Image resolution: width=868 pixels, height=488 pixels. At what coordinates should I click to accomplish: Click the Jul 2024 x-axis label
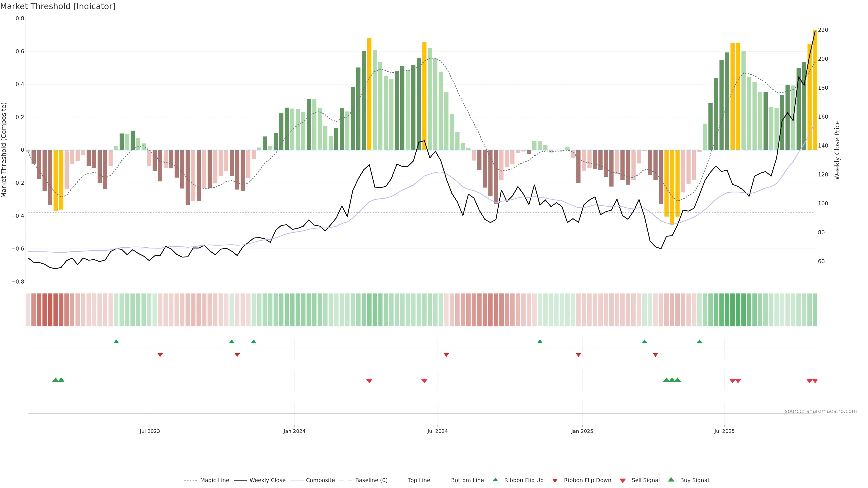[x=437, y=431]
